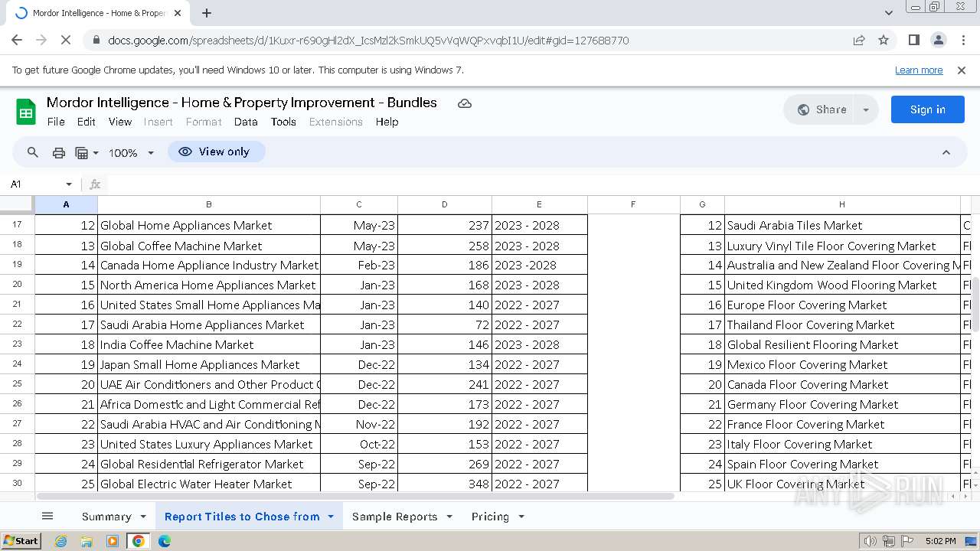980x551 pixels.
Task: Select the Italy Floor Covering Market cell
Action: pos(841,444)
